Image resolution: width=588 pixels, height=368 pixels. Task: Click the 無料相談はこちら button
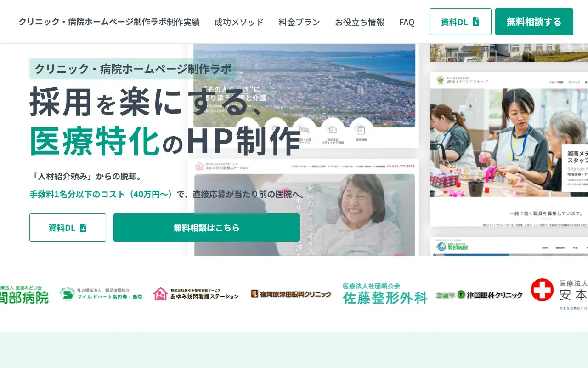click(206, 227)
